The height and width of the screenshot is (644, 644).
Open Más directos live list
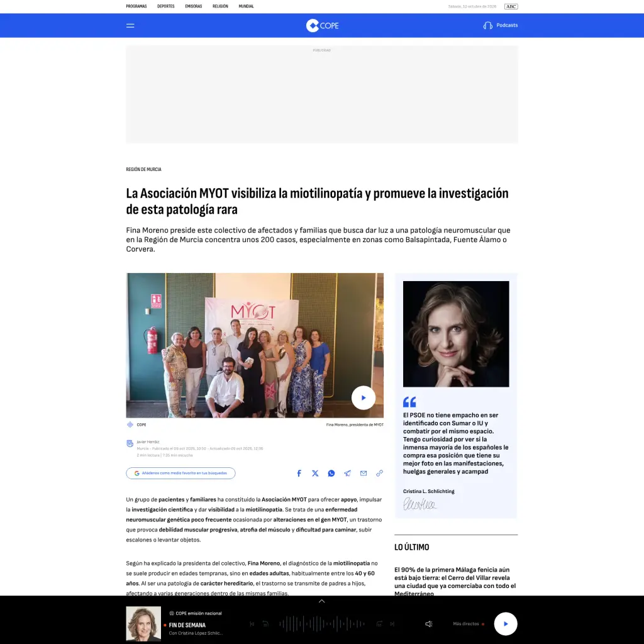point(468,624)
